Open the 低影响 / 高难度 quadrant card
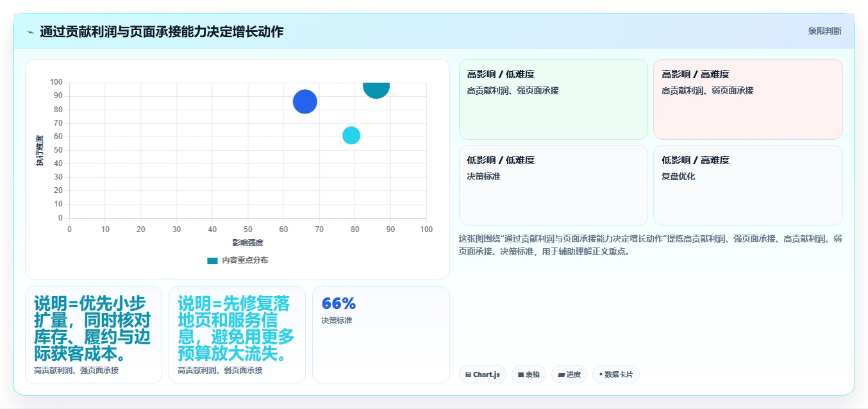This screenshot has height=409, width=868. point(748,185)
